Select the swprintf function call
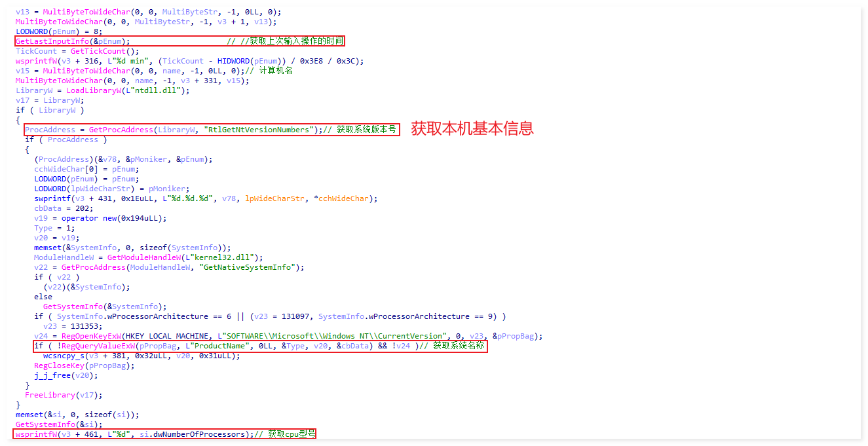The width and height of the screenshot is (868, 446). [53, 198]
